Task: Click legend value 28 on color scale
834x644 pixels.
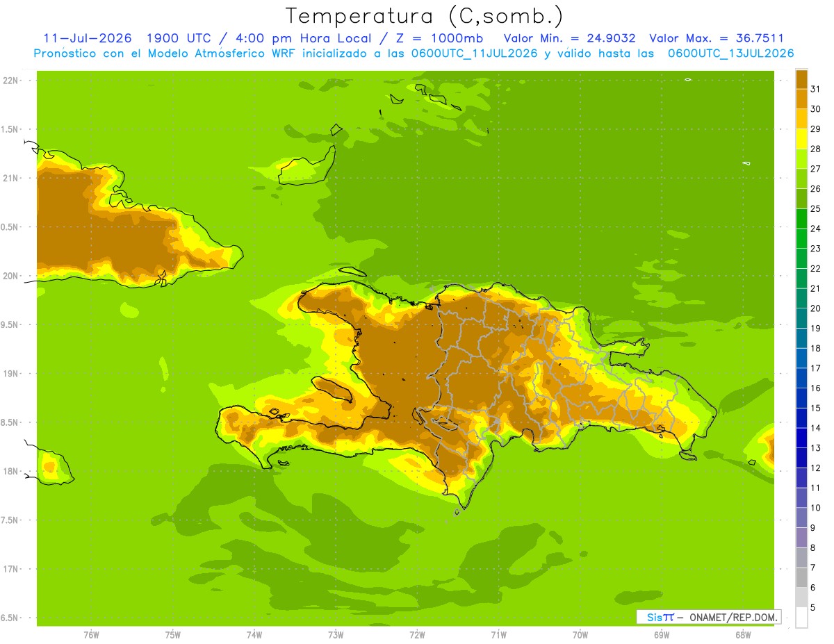Action: 816,149
